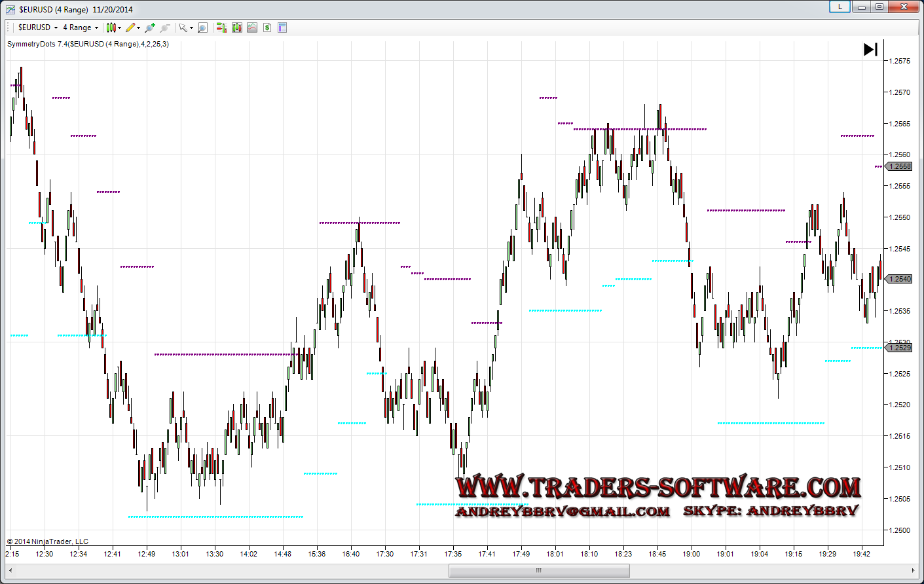Open the Strategies dollar sign icon
This screenshot has width=924, height=584.
coord(267,27)
